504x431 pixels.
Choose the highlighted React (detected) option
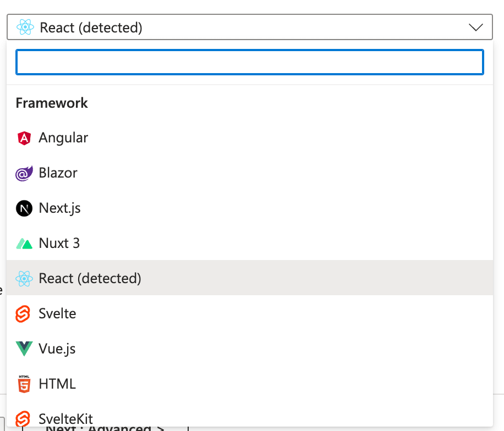coord(90,279)
